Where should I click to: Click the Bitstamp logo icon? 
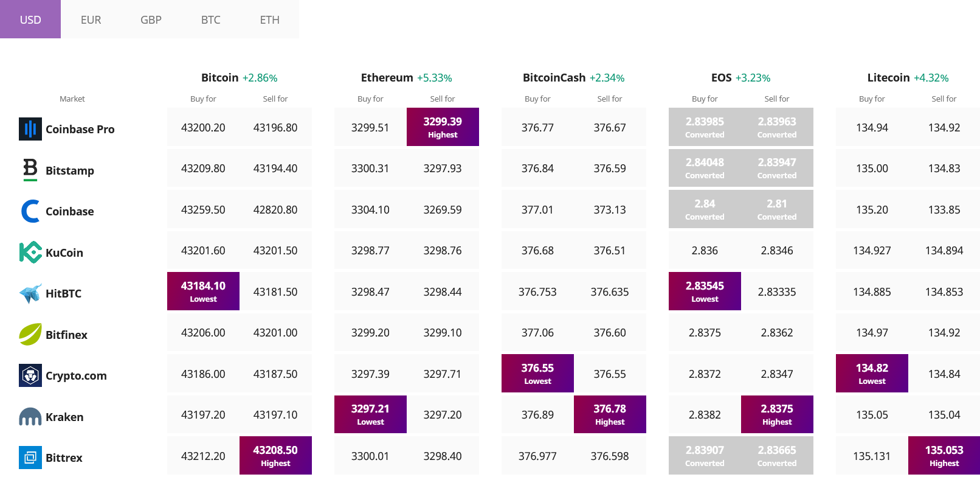click(x=30, y=170)
